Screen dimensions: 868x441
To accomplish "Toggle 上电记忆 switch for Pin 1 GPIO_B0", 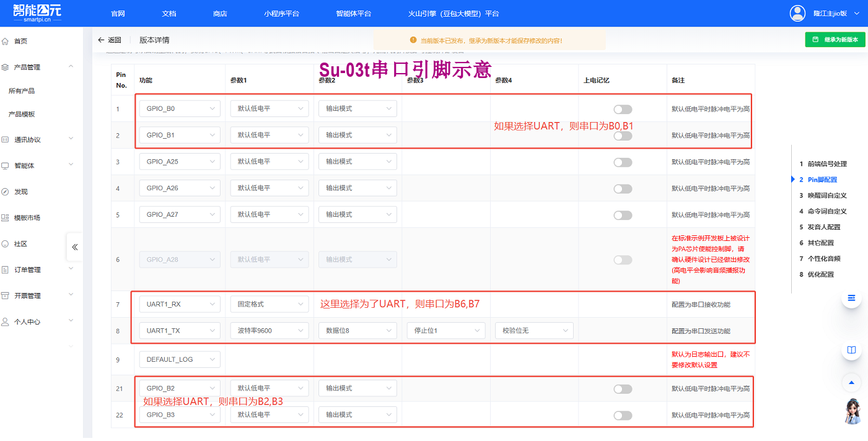I will point(622,108).
